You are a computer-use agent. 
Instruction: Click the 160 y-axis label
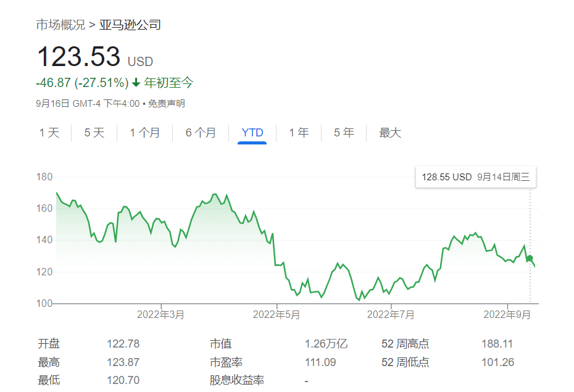(44, 209)
